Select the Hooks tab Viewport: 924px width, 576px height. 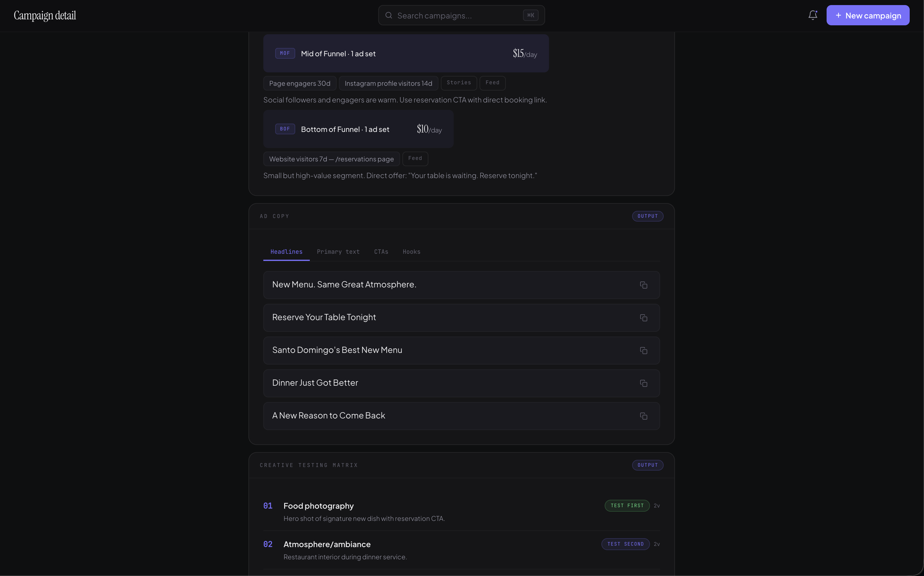tap(411, 252)
